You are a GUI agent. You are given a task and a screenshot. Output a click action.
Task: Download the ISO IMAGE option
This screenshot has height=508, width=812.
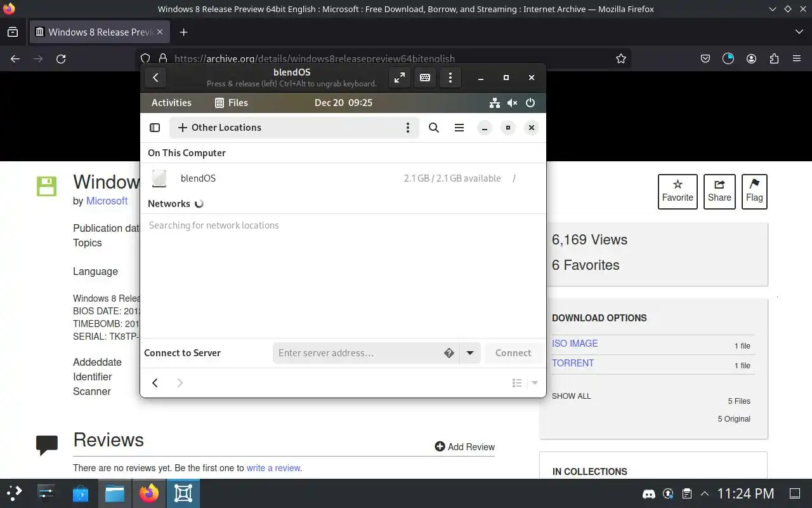point(575,344)
